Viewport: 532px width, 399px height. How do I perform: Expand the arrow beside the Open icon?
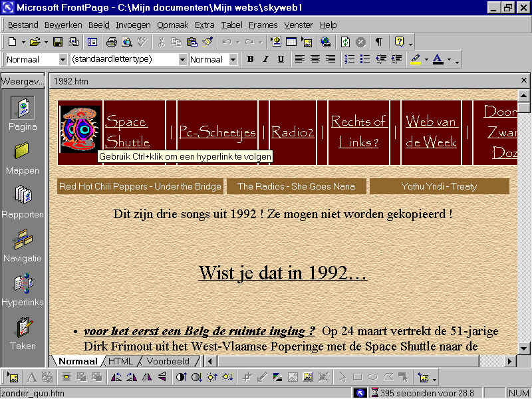click(46, 43)
